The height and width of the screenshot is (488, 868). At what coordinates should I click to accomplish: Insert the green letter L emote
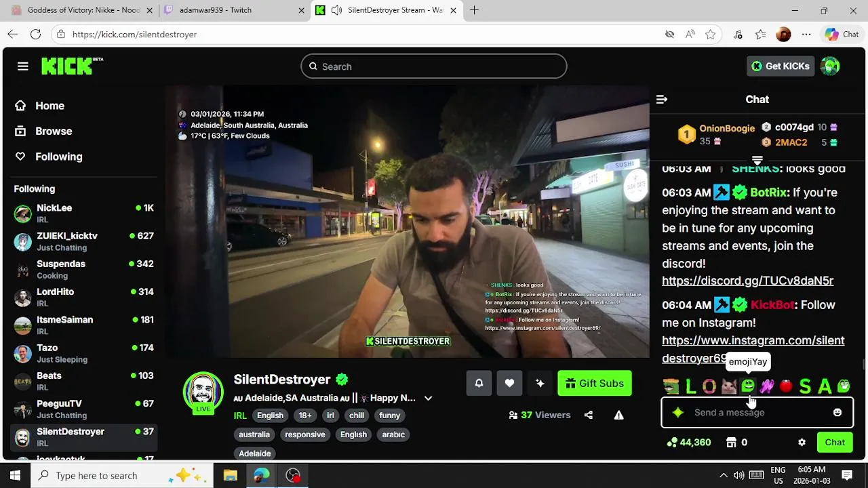click(x=690, y=386)
